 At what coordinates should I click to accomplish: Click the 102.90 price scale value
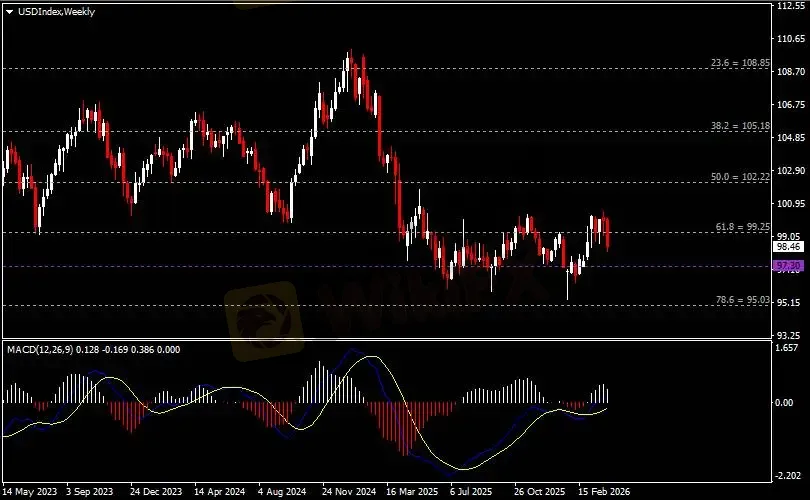pos(790,170)
